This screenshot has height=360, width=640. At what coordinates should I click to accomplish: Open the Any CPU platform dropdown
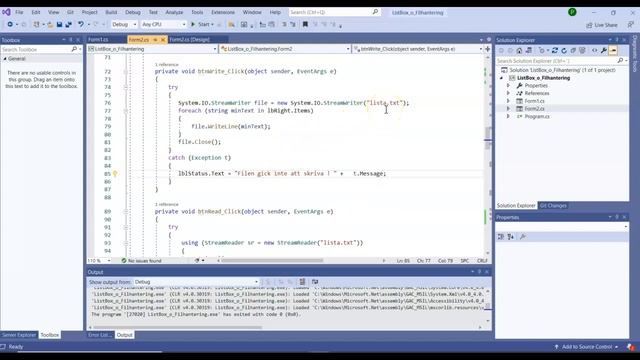pos(163,24)
